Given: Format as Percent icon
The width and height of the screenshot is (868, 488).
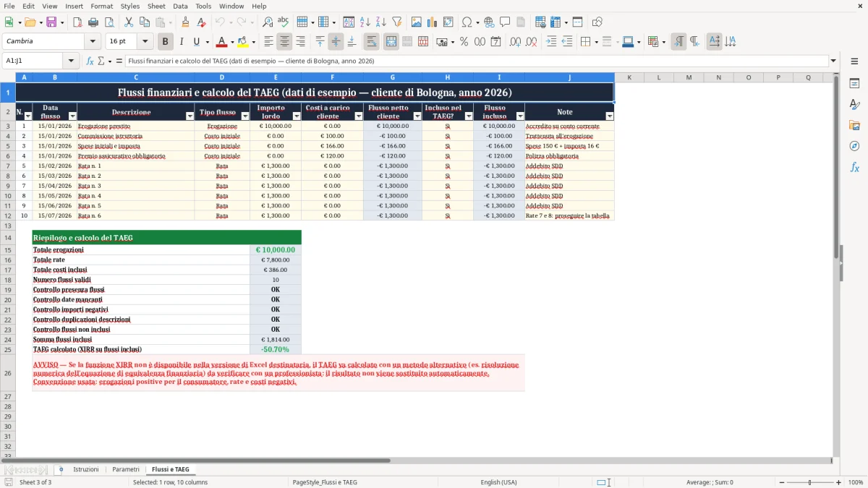Looking at the screenshot, I should pyautogui.click(x=464, y=42).
